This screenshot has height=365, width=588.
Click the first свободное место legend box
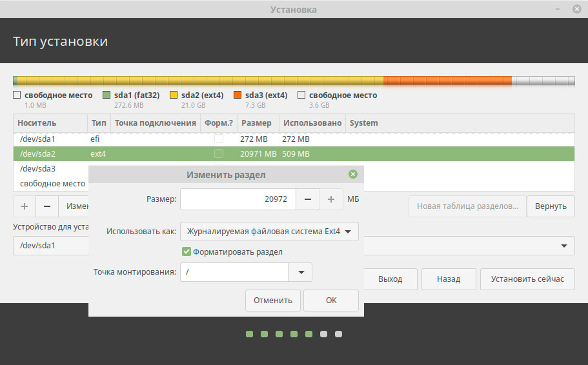coord(17,95)
